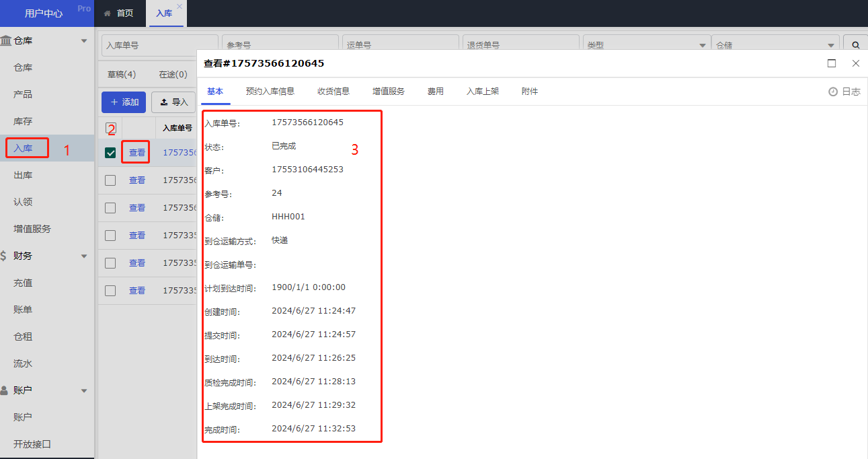Click the 状态 value 已完成

pyautogui.click(x=284, y=146)
